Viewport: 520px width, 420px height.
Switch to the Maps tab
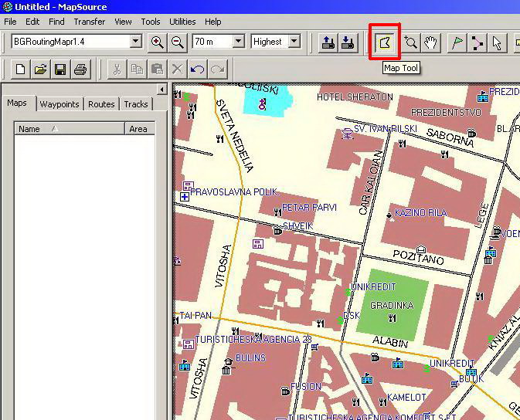(17, 103)
